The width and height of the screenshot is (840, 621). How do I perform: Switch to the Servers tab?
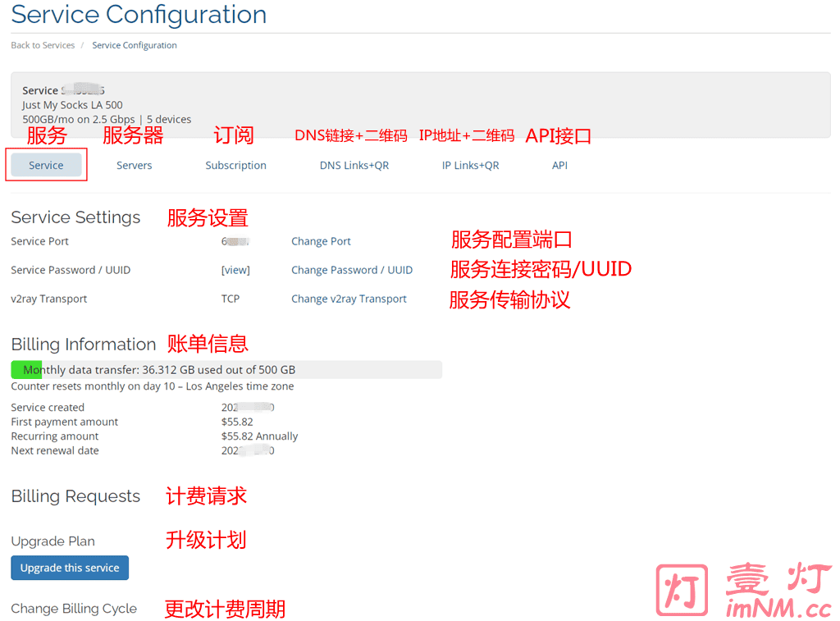(x=134, y=165)
